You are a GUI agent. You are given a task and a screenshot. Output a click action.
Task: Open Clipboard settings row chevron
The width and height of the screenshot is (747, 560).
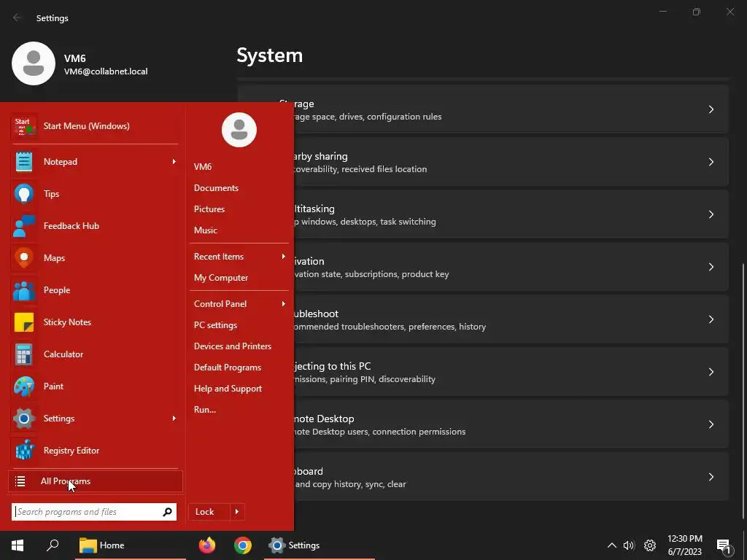click(711, 477)
